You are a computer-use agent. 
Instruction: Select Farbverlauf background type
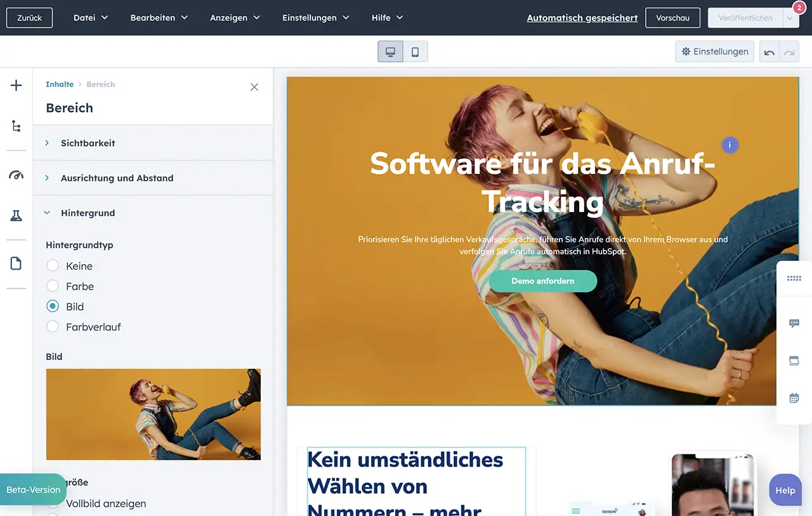(53, 327)
